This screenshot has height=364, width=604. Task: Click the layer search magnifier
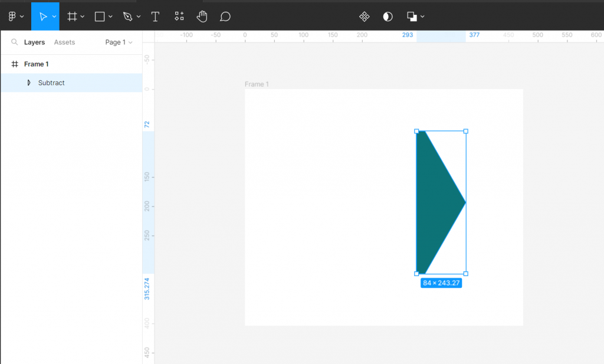14,42
